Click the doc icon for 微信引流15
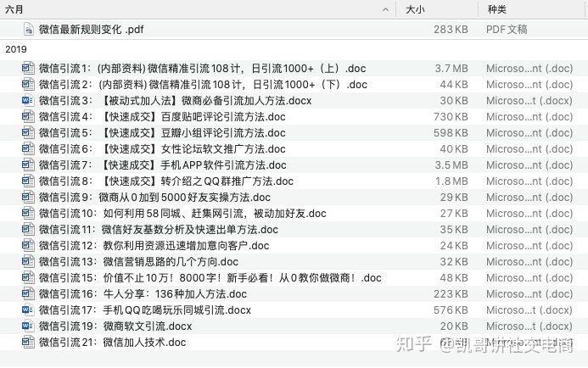 [28, 277]
